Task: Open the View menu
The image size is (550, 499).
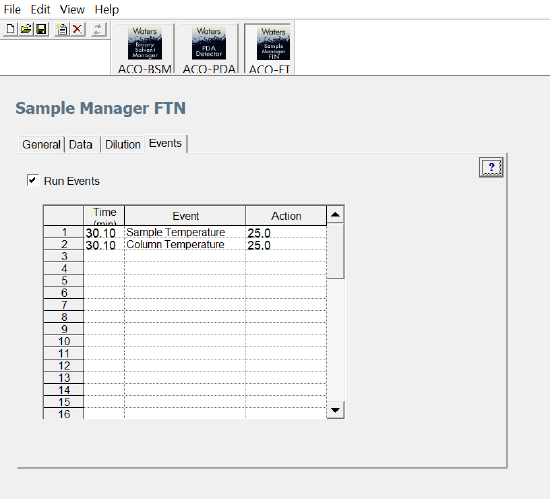Action: point(72,9)
